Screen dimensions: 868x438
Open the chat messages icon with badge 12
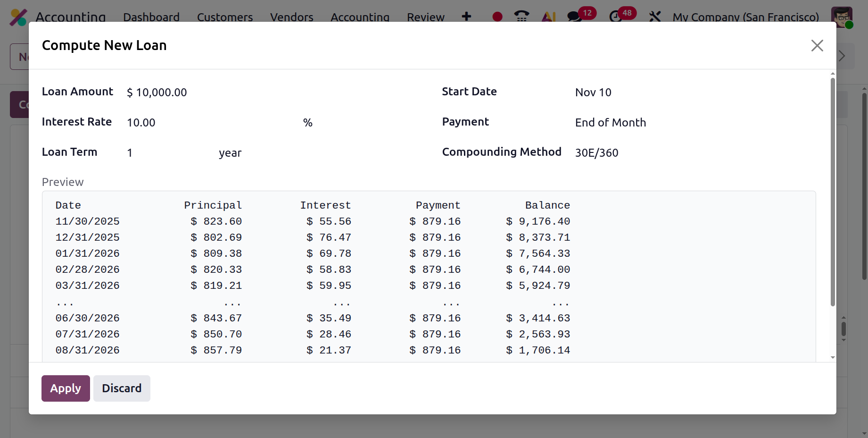pos(574,17)
